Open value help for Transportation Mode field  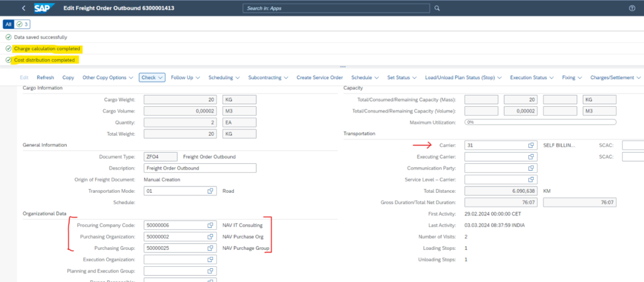(211, 191)
